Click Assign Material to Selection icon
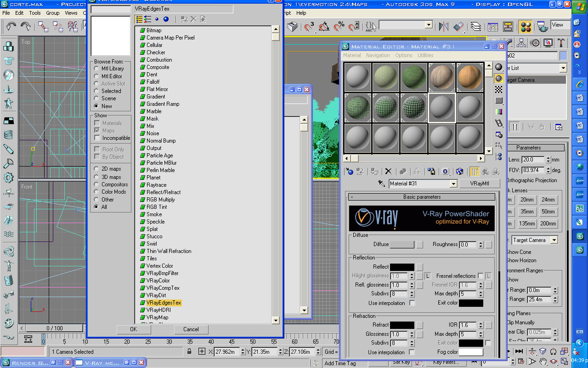The image size is (588, 368). [x=374, y=172]
